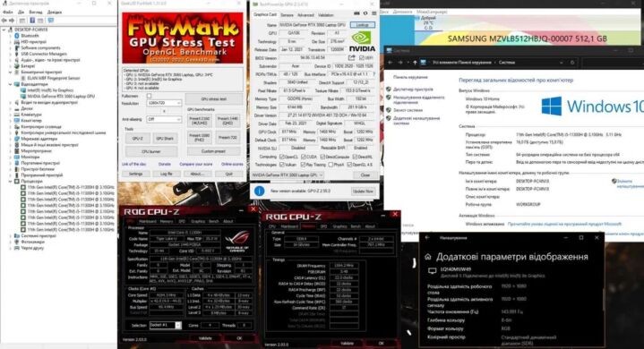Open the Диспетчер пристроїв link in System window
Screen dimensions: 644x349
(x=413, y=89)
